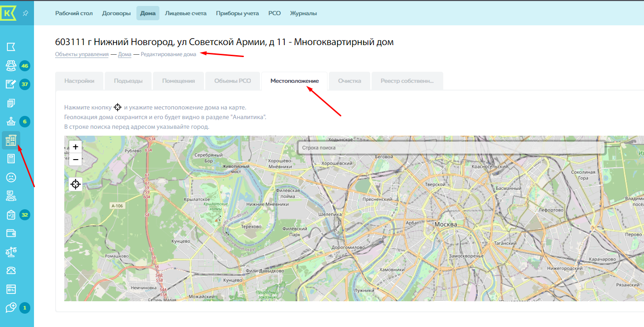
Task: Click the Лефортово label on the map
Action: pyautogui.click(x=551, y=210)
